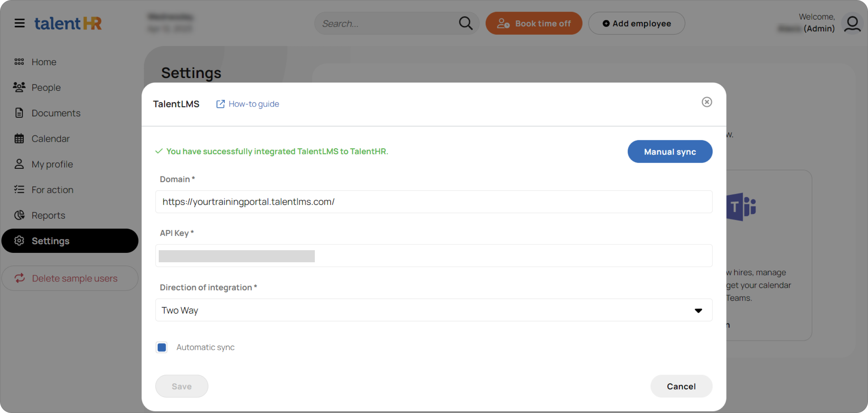
Task: Click the talentHR logo
Action: coord(68,23)
